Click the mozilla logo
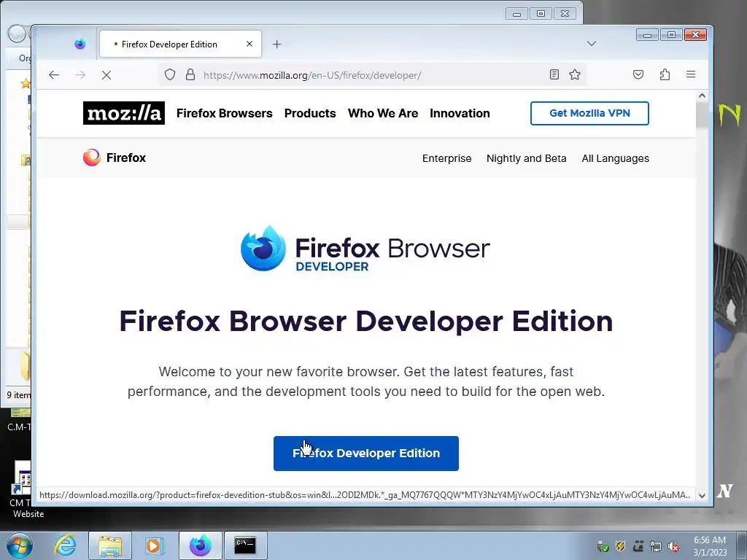The height and width of the screenshot is (560, 747). coord(124,113)
